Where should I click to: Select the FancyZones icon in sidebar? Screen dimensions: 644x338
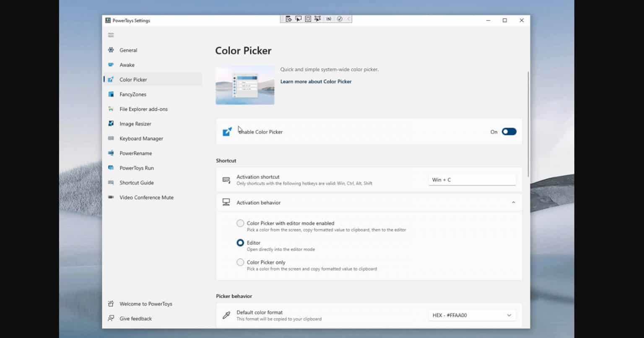pyautogui.click(x=111, y=94)
